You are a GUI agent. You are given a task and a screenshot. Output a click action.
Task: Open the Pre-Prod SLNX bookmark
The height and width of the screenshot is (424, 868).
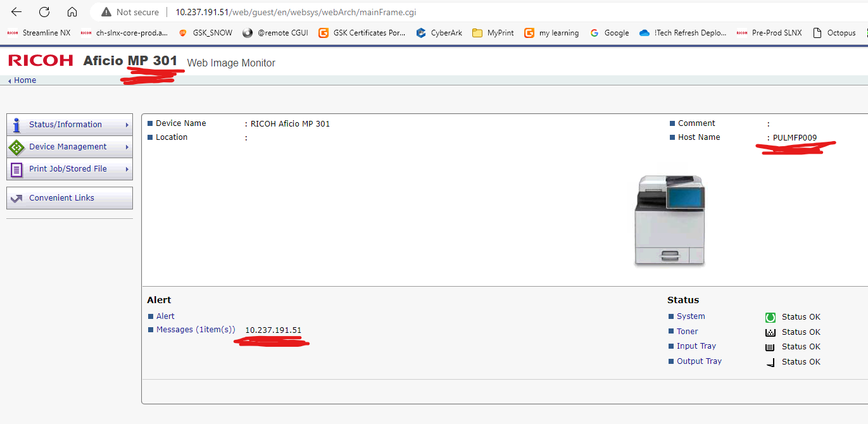pos(769,33)
